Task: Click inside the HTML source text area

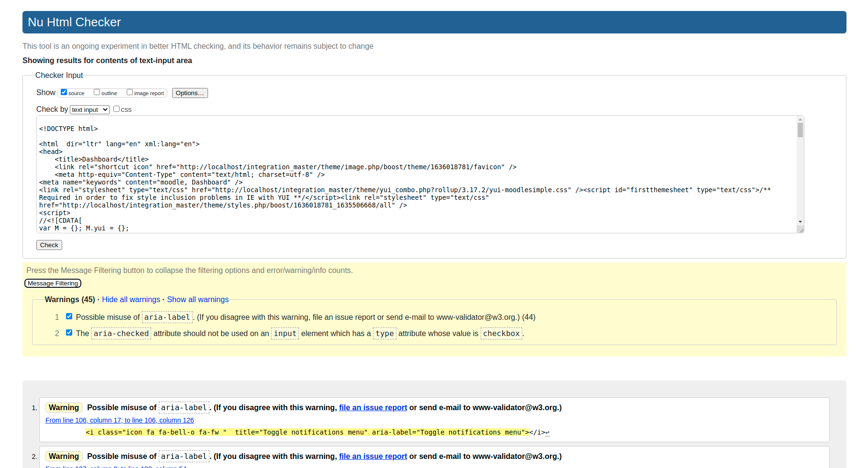Action: [x=417, y=174]
